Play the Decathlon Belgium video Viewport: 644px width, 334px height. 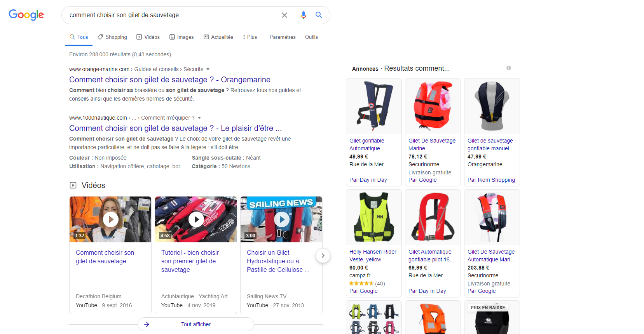click(x=110, y=219)
